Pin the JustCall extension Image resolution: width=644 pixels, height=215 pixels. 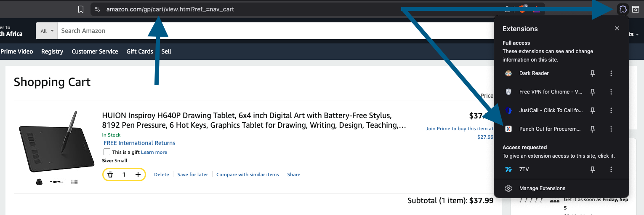[x=593, y=110]
